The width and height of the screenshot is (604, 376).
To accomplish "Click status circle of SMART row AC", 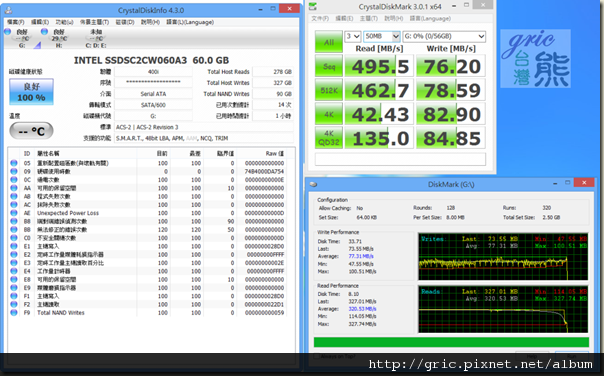I will pos(14,205).
